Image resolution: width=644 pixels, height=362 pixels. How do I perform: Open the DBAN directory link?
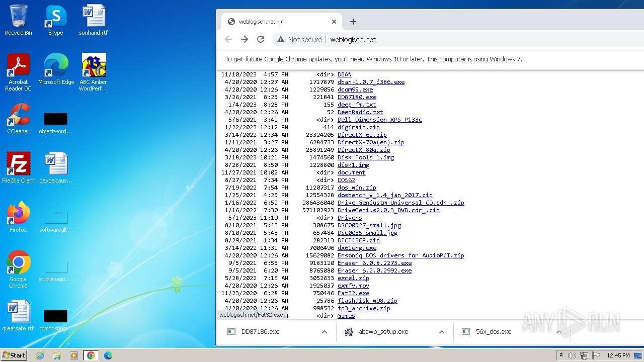[345, 74]
